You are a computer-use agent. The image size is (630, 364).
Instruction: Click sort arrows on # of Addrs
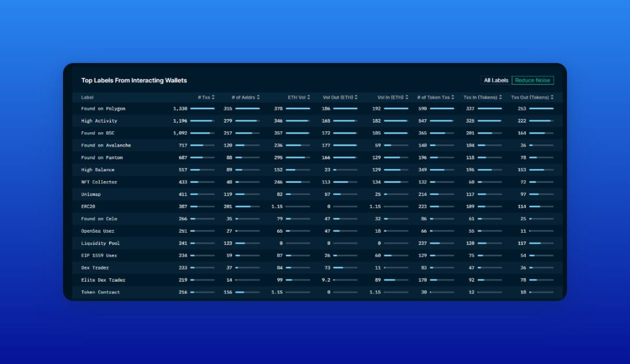[258, 97]
